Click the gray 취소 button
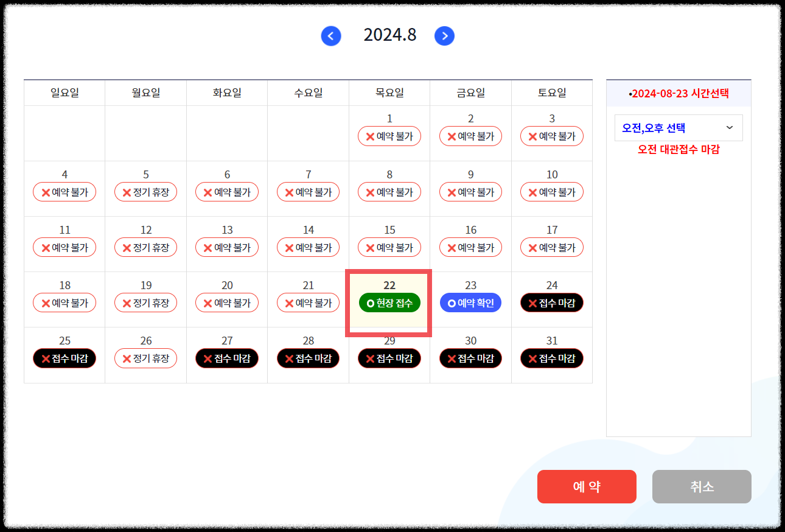 [702, 486]
